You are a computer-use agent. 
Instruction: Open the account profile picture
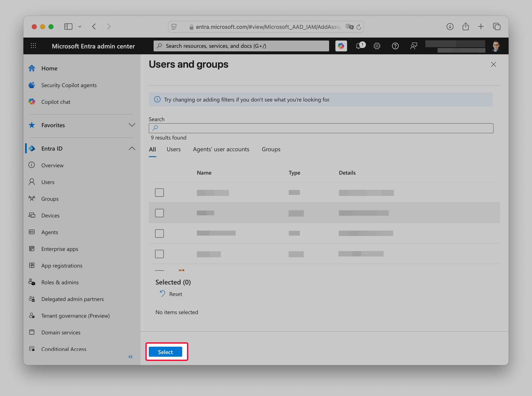click(496, 46)
